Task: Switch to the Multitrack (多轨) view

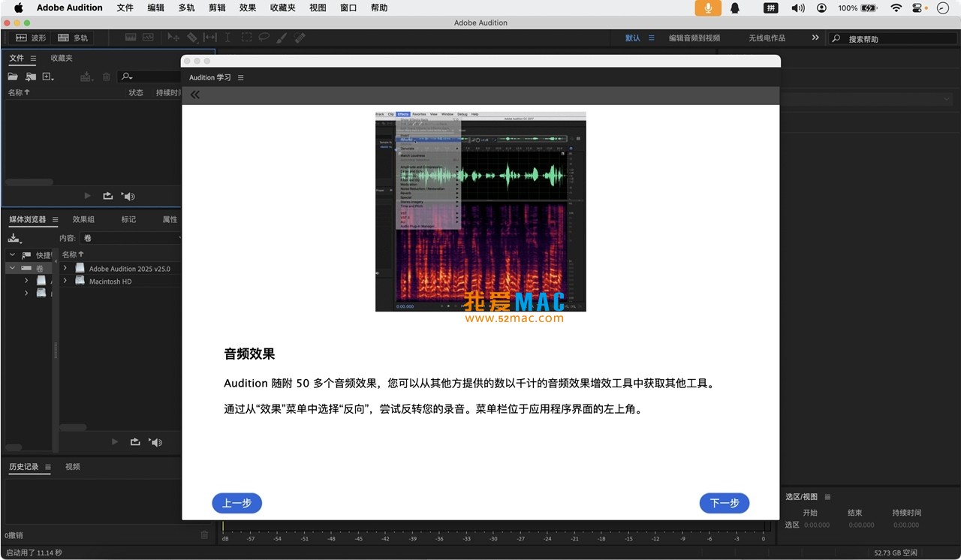Action: coord(73,38)
